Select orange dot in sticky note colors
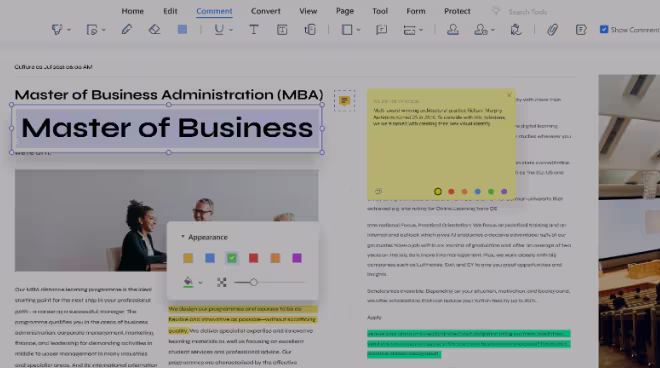660x368 pixels. pos(464,192)
